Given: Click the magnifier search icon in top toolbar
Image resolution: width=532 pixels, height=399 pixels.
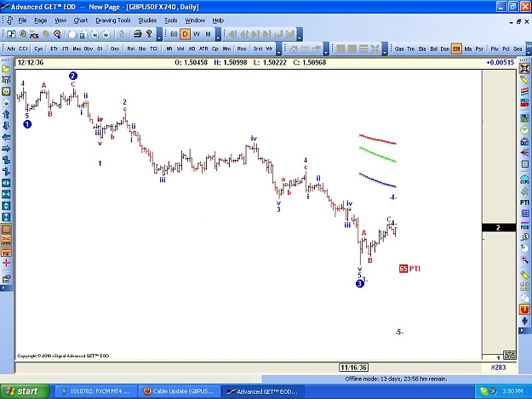Looking at the screenshot, I should (57, 34).
